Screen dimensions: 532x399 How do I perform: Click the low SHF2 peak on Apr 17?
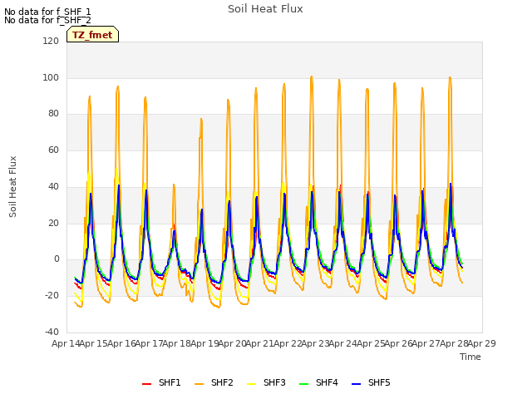174,185
